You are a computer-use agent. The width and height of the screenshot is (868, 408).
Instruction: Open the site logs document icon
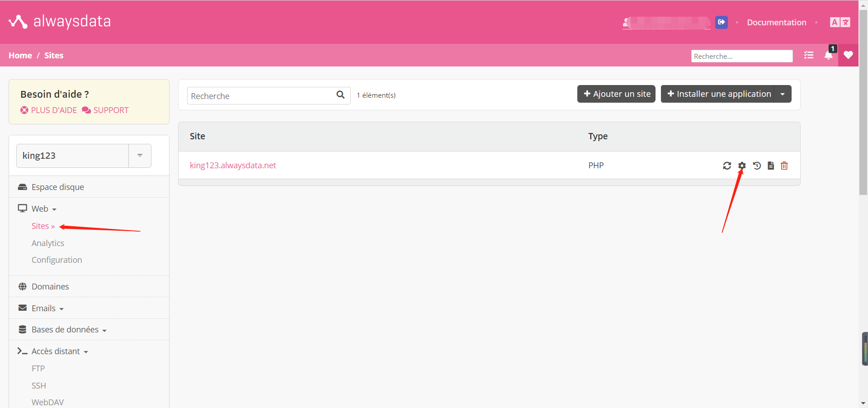(x=771, y=166)
